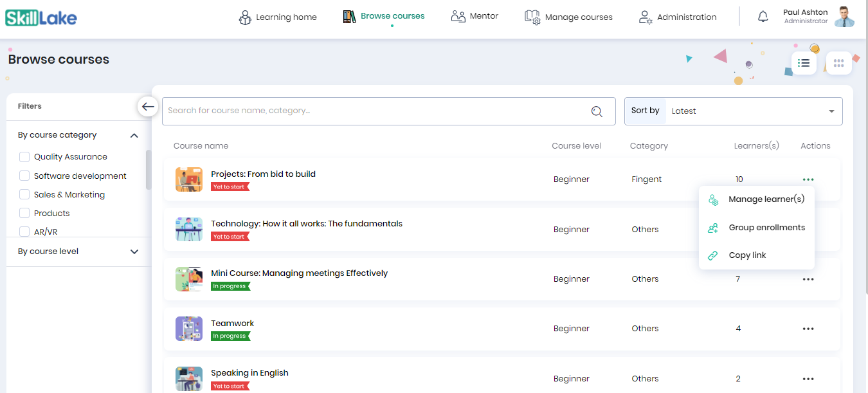Tick the Products category checkbox
Screen dimensions: 868x393
pyautogui.click(x=24, y=213)
